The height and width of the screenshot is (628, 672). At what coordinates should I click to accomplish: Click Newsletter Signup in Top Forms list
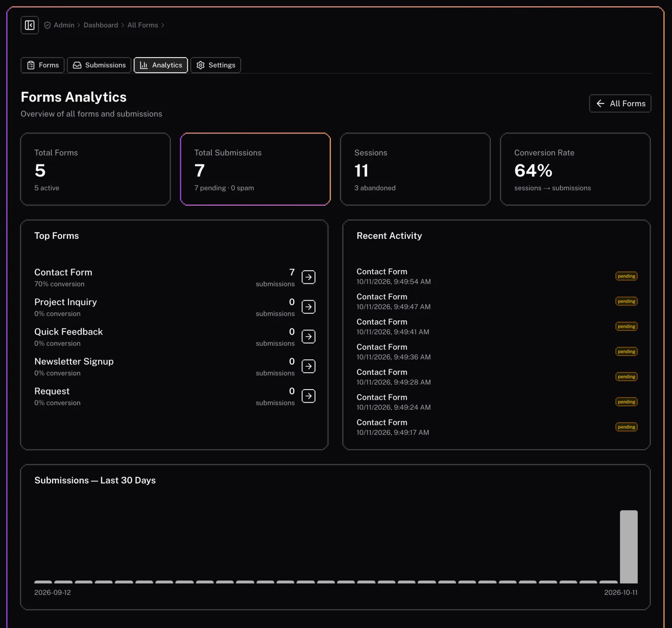pos(74,362)
